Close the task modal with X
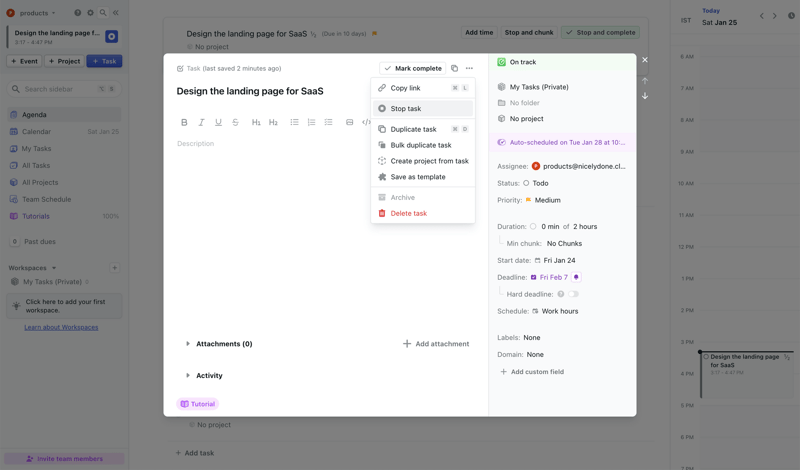This screenshot has height=470, width=800. (645, 60)
